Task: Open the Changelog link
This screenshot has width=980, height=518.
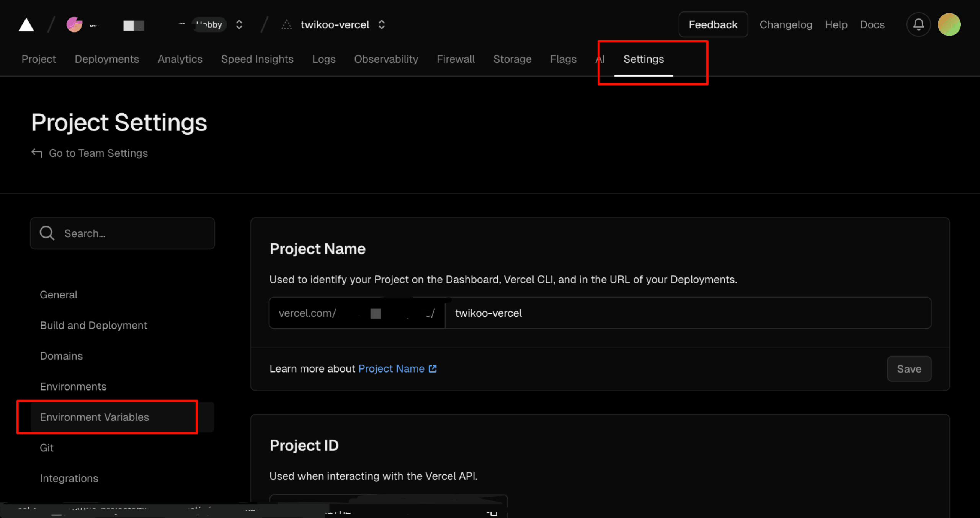Action: point(786,24)
